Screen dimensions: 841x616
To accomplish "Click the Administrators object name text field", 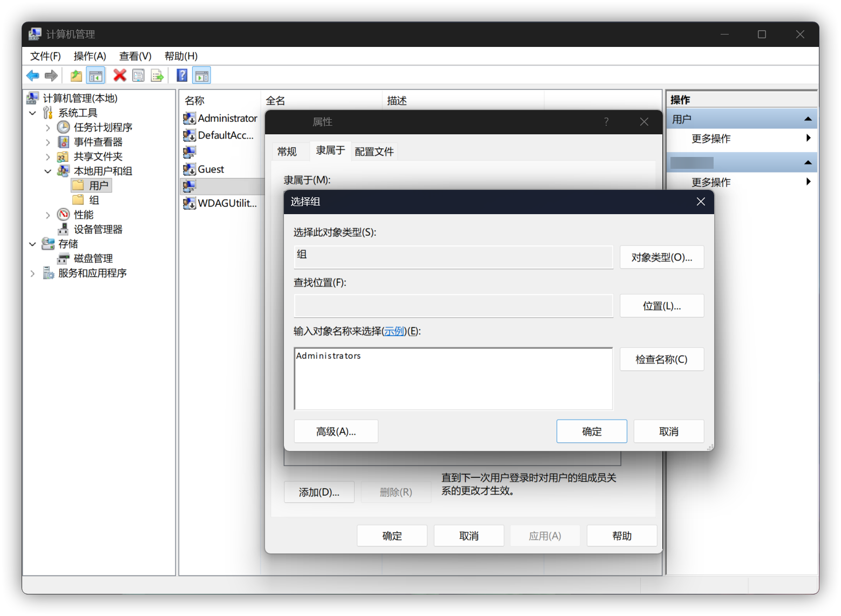I will click(x=453, y=379).
